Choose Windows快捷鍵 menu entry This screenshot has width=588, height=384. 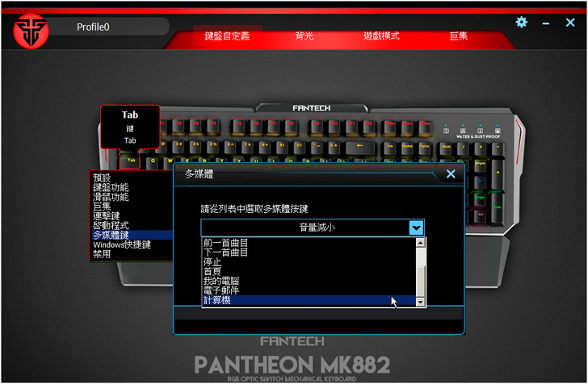131,244
